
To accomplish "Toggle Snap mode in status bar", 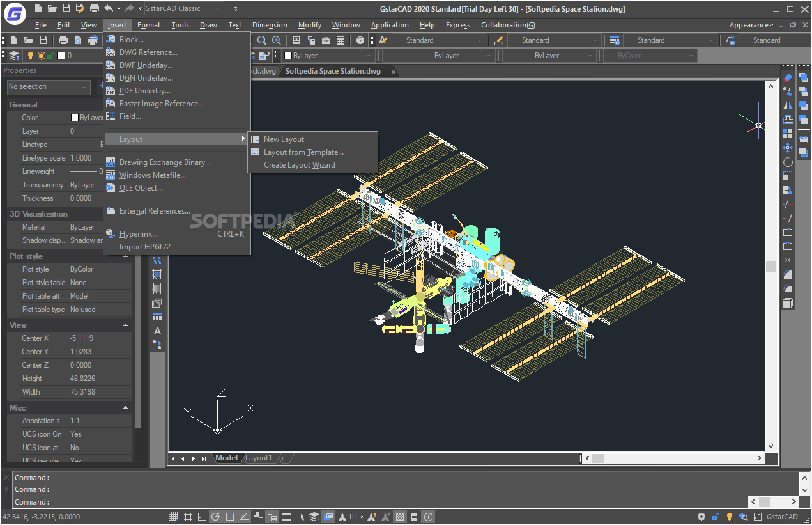I will (x=174, y=517).
